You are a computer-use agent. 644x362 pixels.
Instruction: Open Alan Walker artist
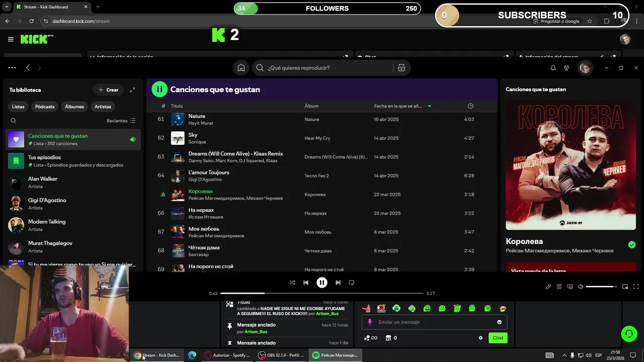pos(73,183)
